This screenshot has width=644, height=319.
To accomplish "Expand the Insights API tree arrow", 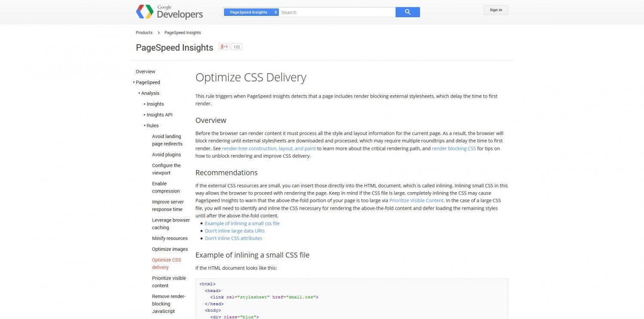I will pyautogui.click(x=145, y=115).
